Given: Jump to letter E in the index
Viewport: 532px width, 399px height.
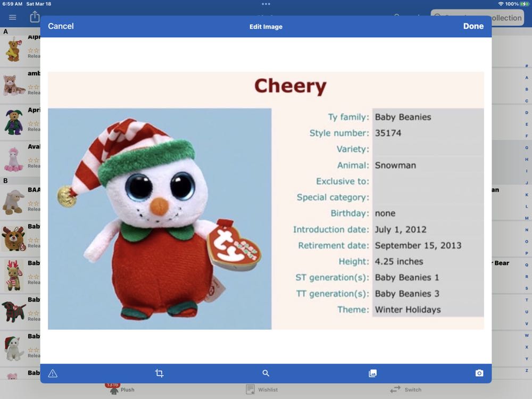Looking at the screenshot, I should coord(527,124).
